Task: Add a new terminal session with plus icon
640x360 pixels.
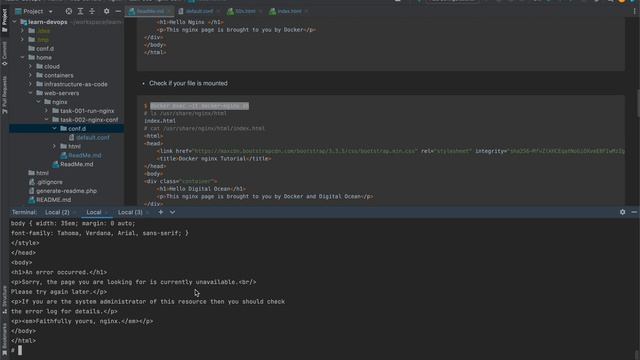Action: click(161, 212)
